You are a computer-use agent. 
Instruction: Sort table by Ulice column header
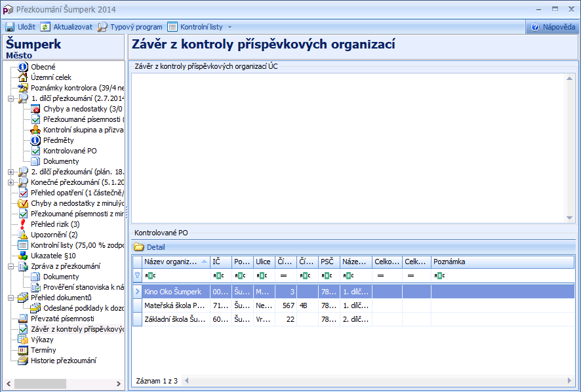264,262
